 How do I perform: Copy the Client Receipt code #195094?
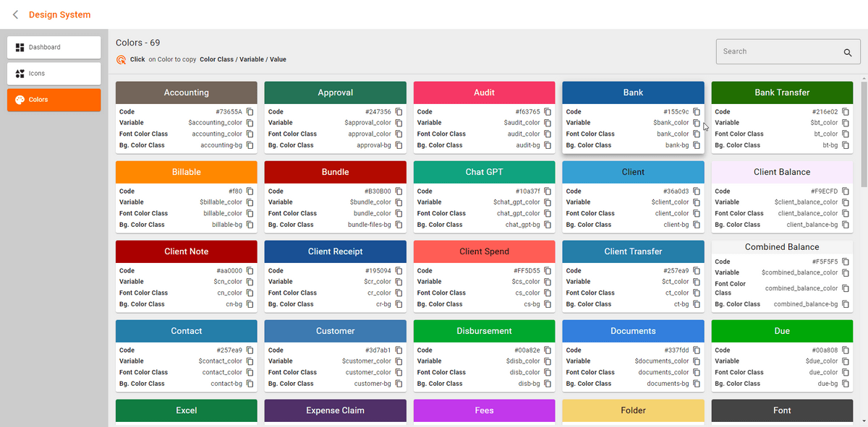coord(399,271)
